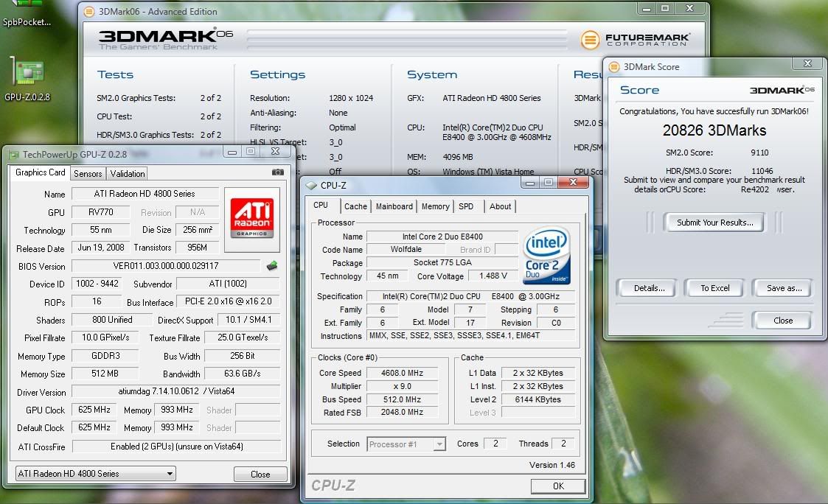Click the MEM value 4096 MB in 3DMark06
This screenshot has height=504, width=828.
click(457, 157)
